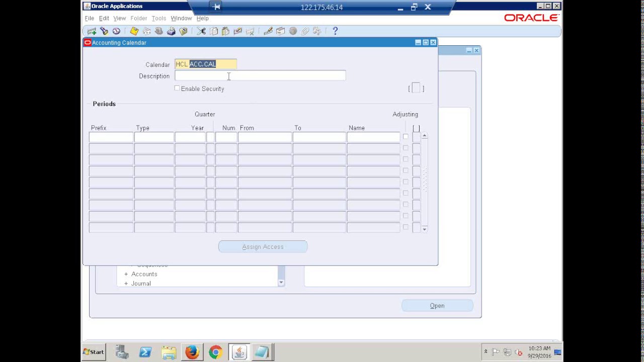This screenshot has width=644, height=362.
Task: Click the clock in the taskbar
Action: 539,352
